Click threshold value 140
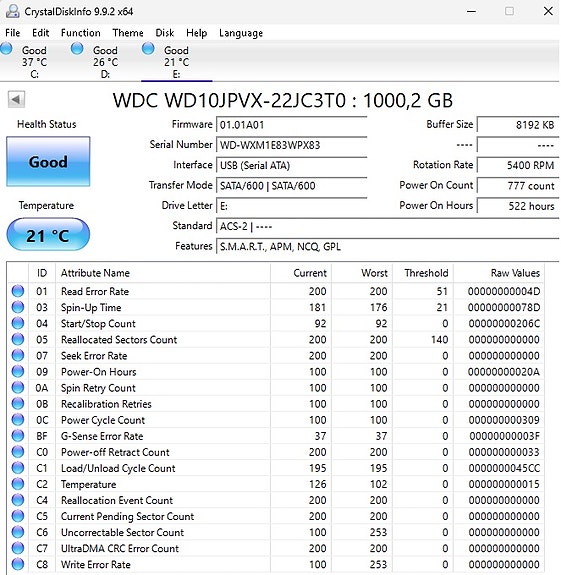This screenshot has width=561, height=575. pyautogui.click(x=439, y=340)
